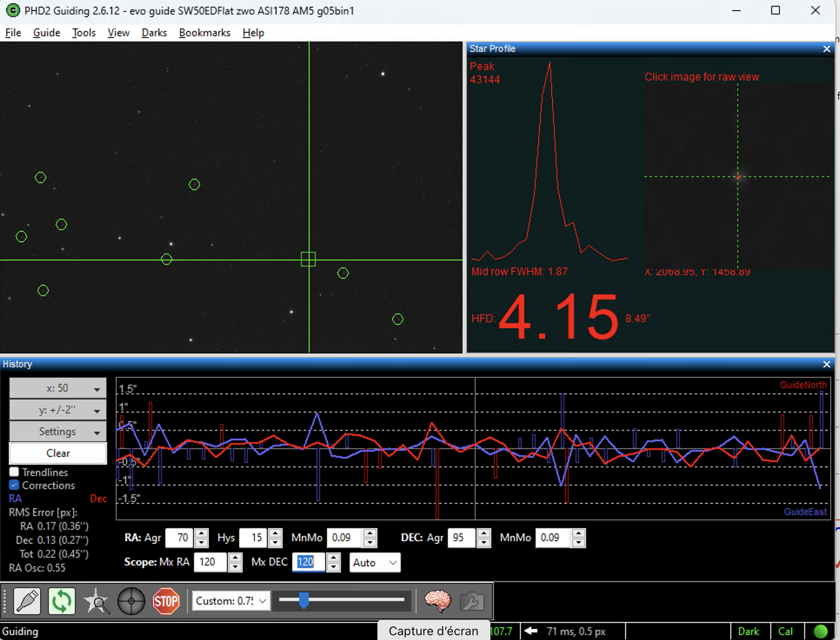Click the PHD2 application logo icon
Image resolution: width=840 pixels, height=640 pixels.
point(13,10)
